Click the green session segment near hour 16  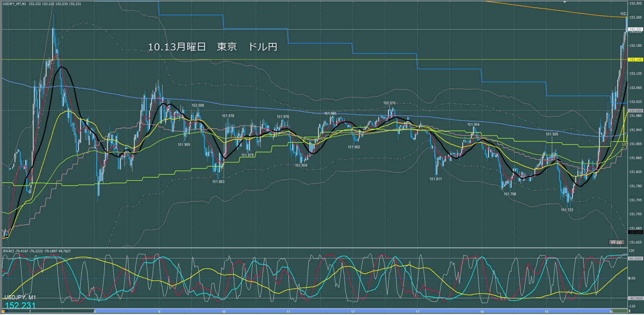click(619, 311)
